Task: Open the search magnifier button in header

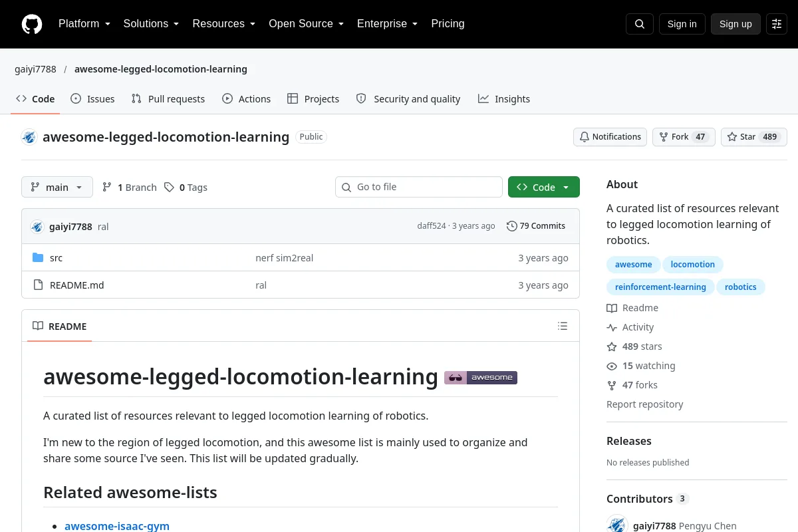Action: click(640, 24)
